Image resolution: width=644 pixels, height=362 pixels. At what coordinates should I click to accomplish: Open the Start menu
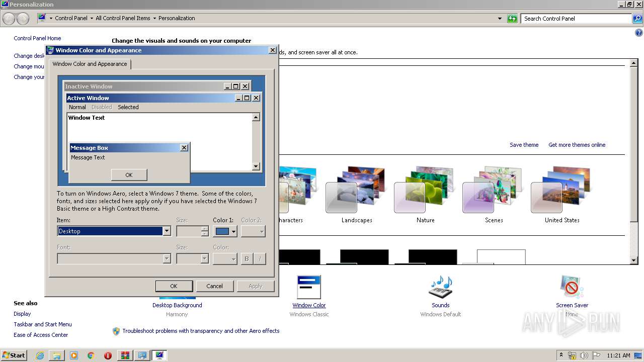[x=14, y=355]
